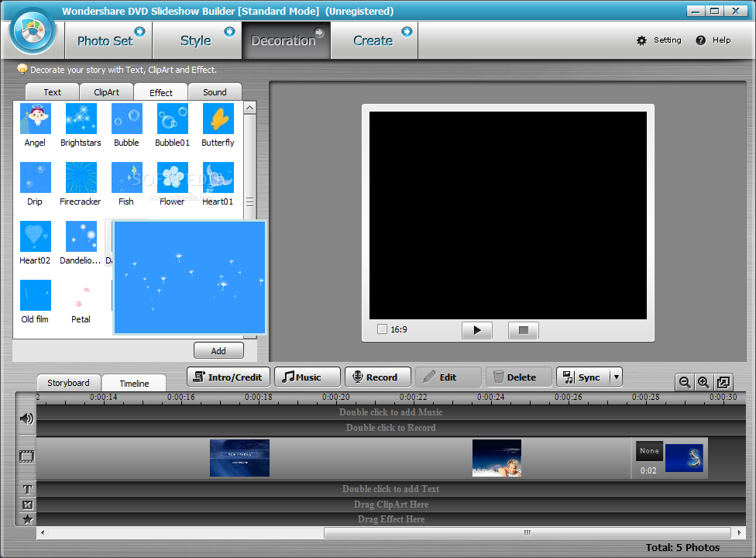756x558 pixels.
Task: Click the 0:00:24 ruler mark
Action: coord(491,398)
